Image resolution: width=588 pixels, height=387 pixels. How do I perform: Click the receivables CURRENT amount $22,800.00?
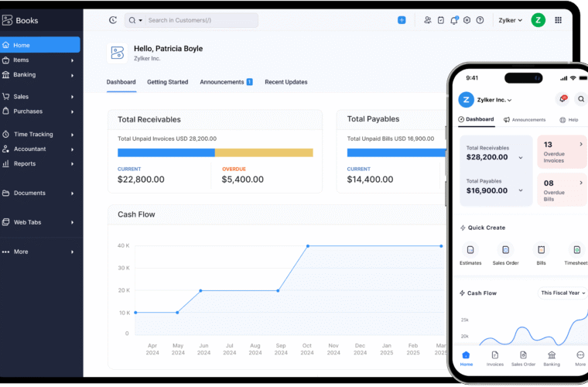(x=141, y=180)
